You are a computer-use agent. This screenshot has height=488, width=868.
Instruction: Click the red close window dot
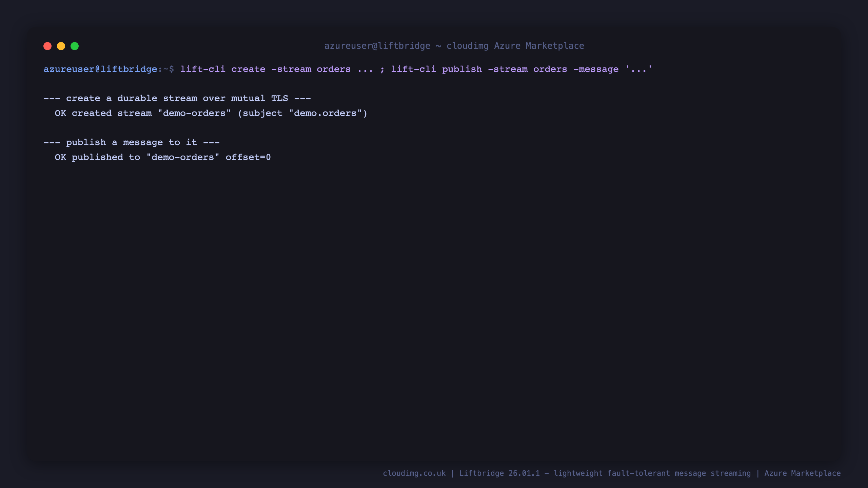47,46
